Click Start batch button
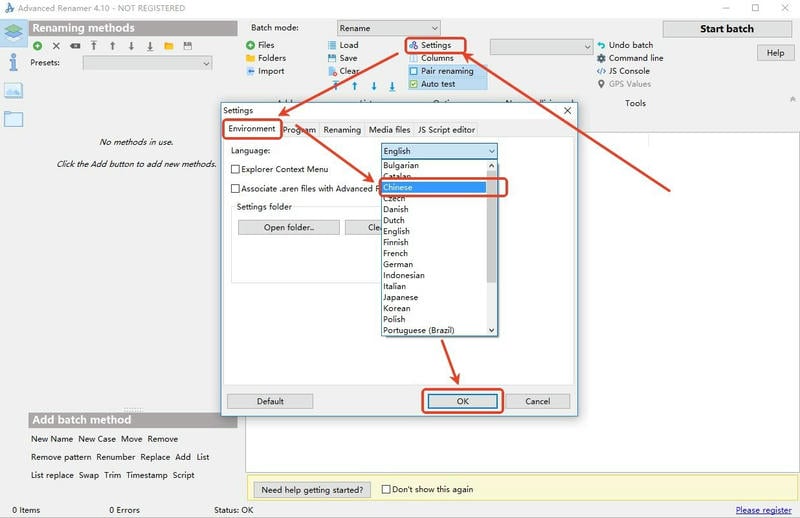The height and width of the screenshot is (518, 800). pos(727,29)
